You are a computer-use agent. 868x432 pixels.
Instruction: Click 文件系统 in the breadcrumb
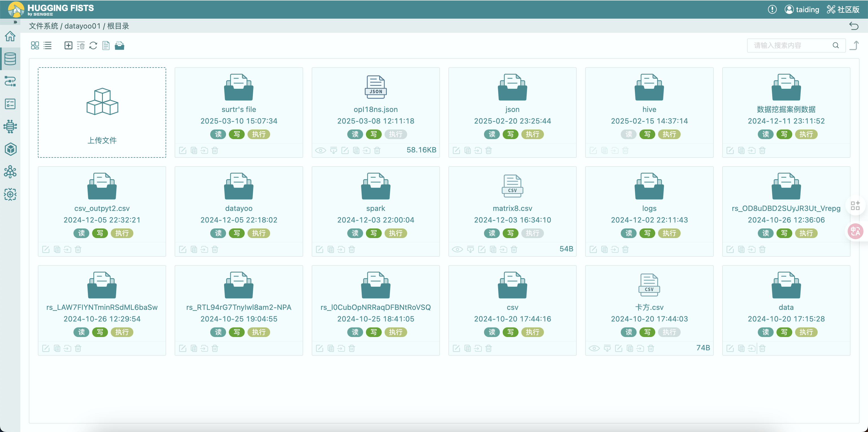pos(43,26)
